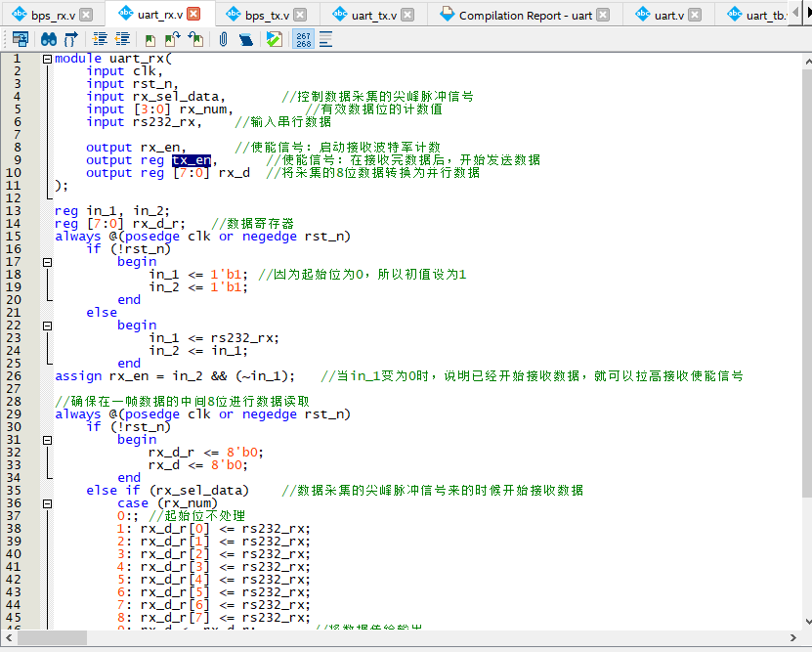Click the paperclip Insert File icon

coord(223,39)
